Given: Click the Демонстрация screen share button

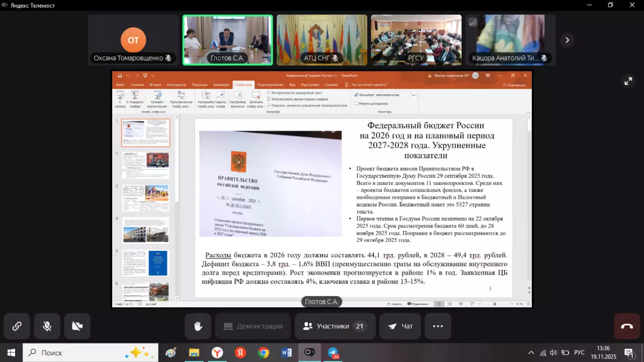Looking at the screenshot, I should coord(253,326).
